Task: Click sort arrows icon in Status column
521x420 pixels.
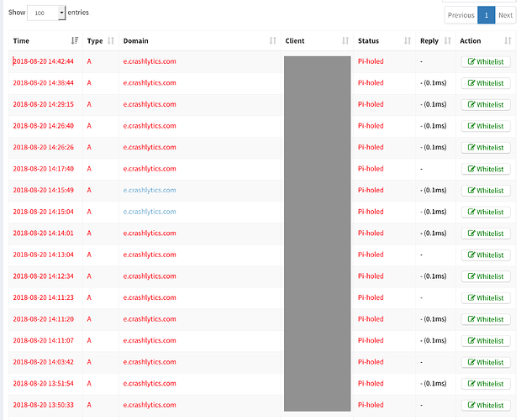Action: tap(408, 40)
